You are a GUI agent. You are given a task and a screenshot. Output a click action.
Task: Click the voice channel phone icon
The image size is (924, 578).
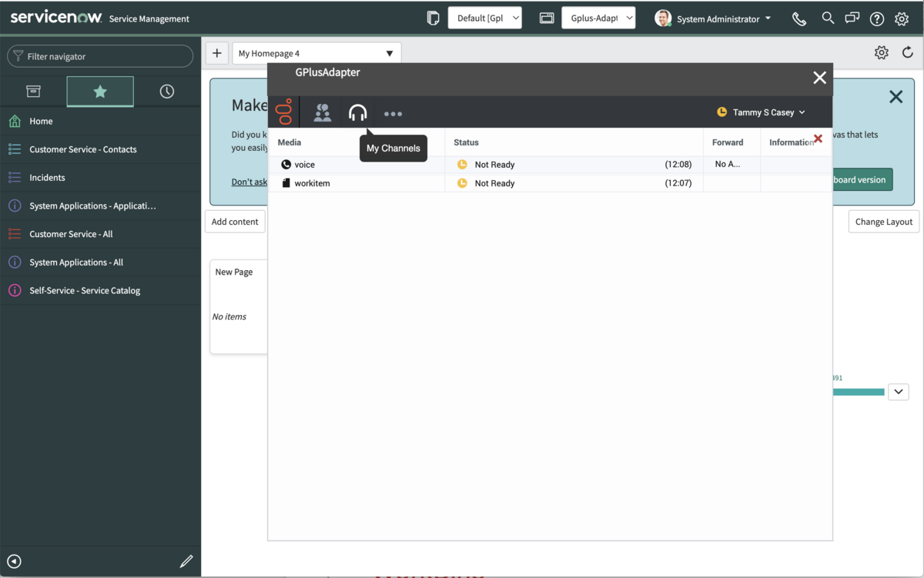click(x=286, y=165)
